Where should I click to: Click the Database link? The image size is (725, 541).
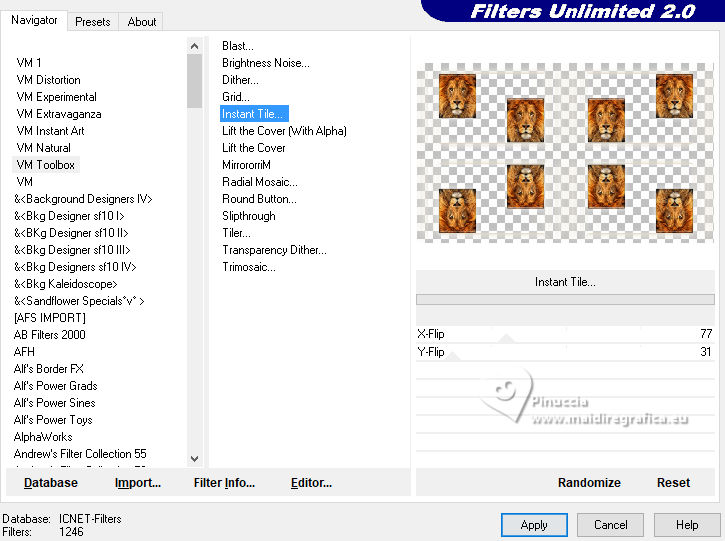[51, 483]
